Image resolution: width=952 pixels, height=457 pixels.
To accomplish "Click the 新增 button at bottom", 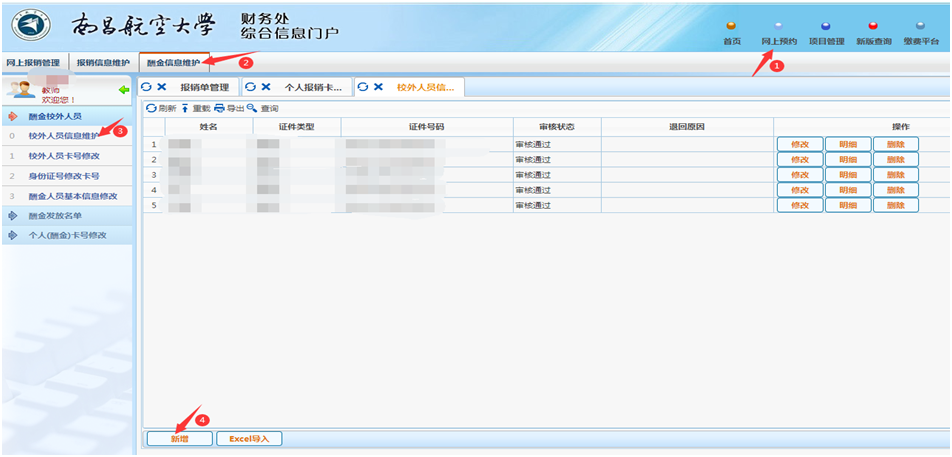I will coord(179,438).
